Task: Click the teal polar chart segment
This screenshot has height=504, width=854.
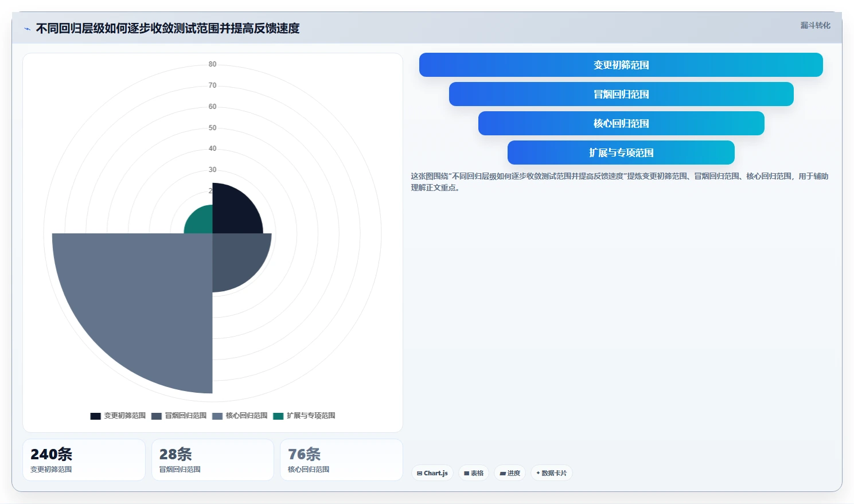Action: (x=201, y=222)
